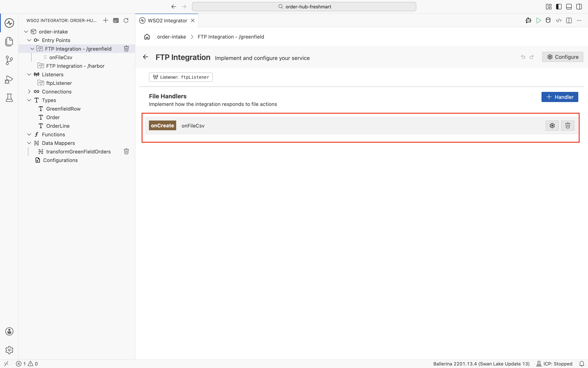Collapse the Entry Points section
Screen dimensions: 588x368
coord(29,40)
